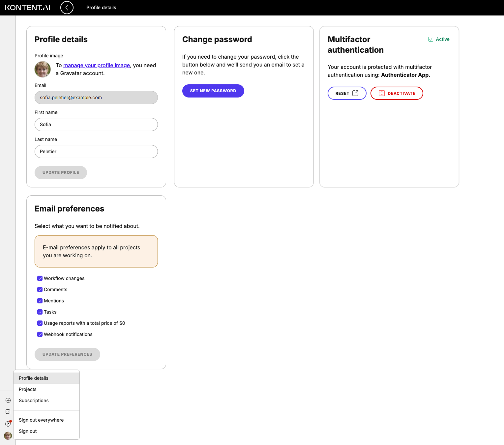This screenshot has width=504, height=445.
Task: Click inside the First name field
Action: (96, 125)
